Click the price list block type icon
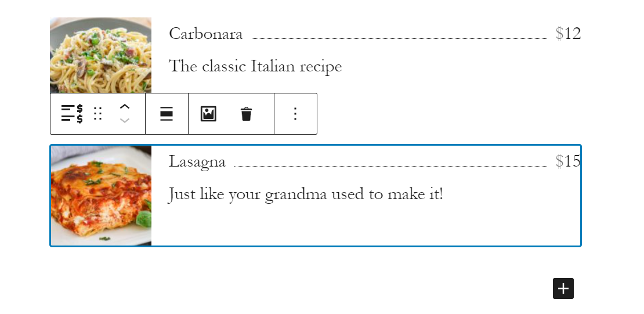Screen dimensions: 644x314 (x=72, y=114)
